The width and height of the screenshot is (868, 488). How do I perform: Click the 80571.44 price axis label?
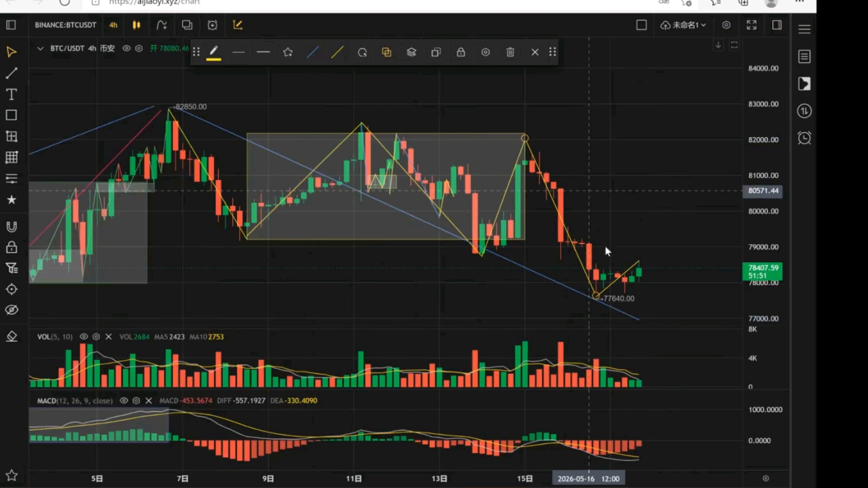(763, 191)
